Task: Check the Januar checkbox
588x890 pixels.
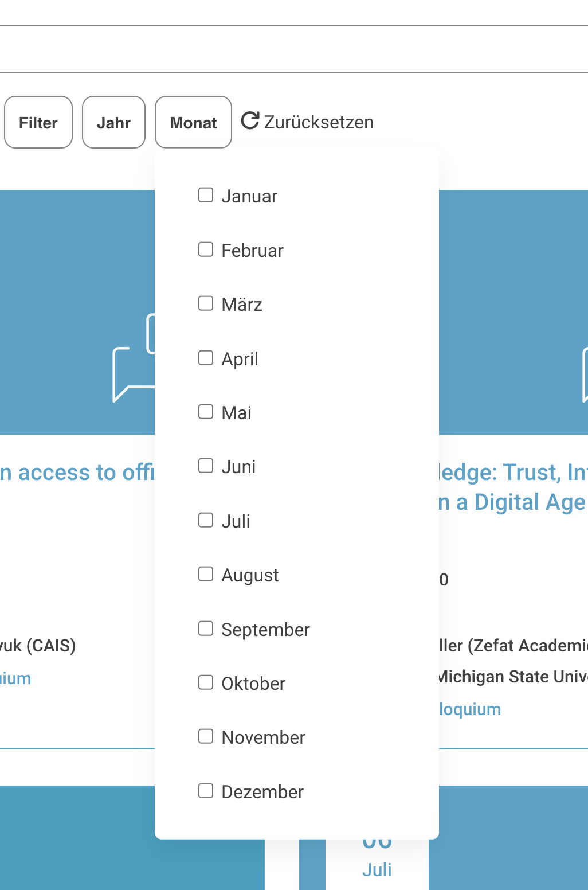Action: point(206,196)
